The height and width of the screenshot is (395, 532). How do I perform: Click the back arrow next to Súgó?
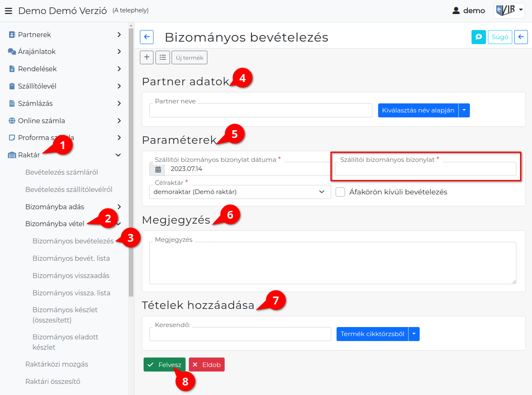(521, 37)
